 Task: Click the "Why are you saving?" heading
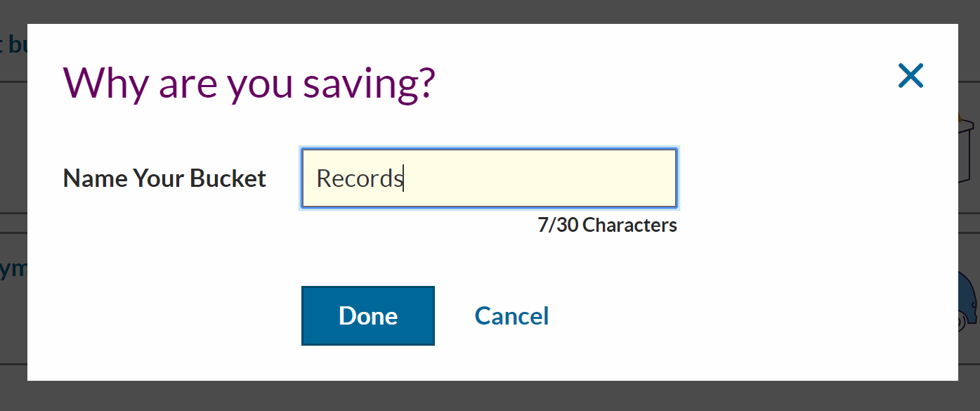[249, 82]
